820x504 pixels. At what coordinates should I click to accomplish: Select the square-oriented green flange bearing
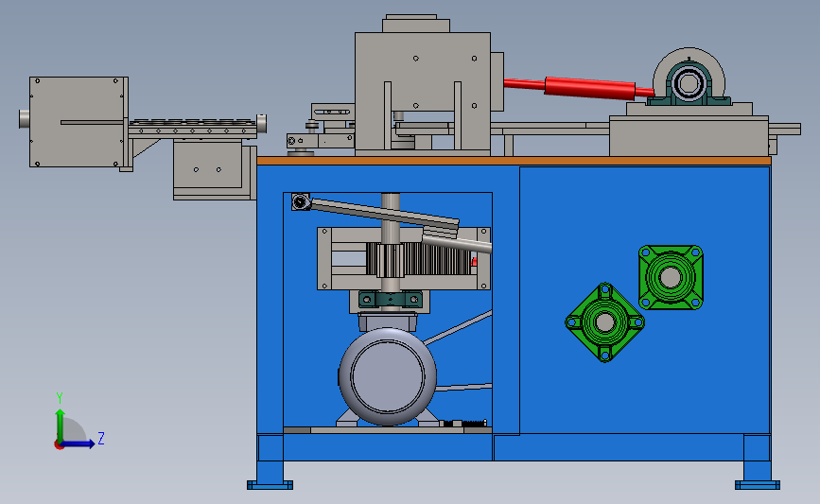tap(671, 277)
